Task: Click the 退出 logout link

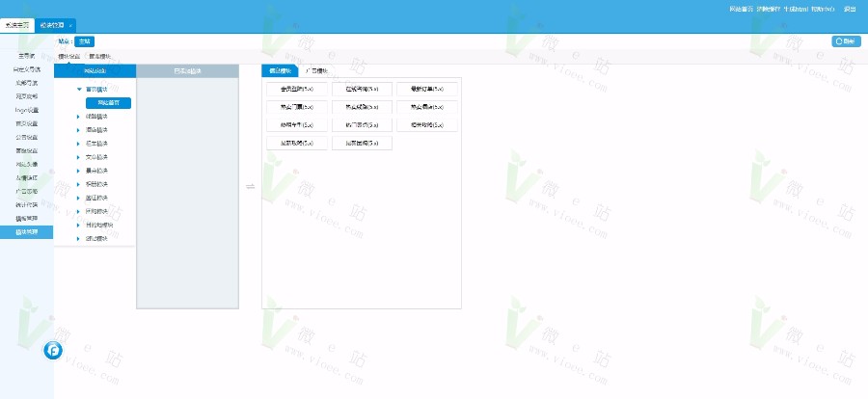Action: [850, 9]
